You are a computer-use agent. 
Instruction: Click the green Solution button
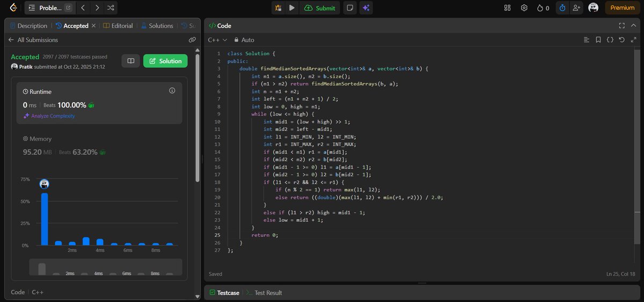click(x=165, y=61)
